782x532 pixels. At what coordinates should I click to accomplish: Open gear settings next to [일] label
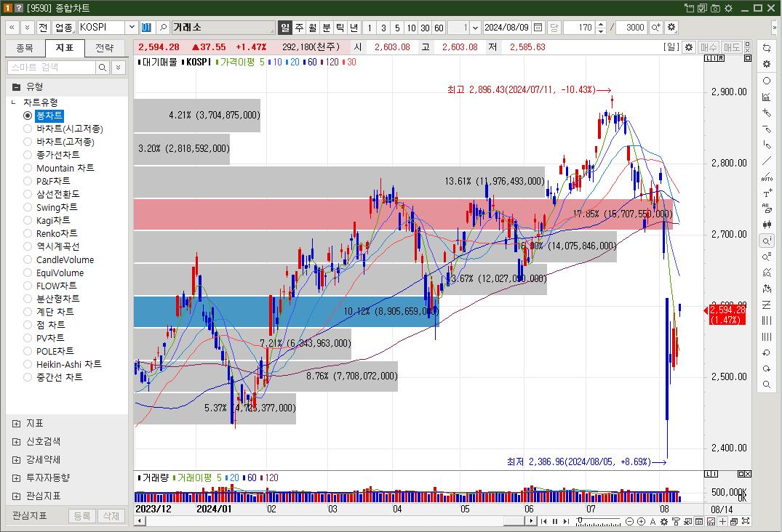coord(689,47)
